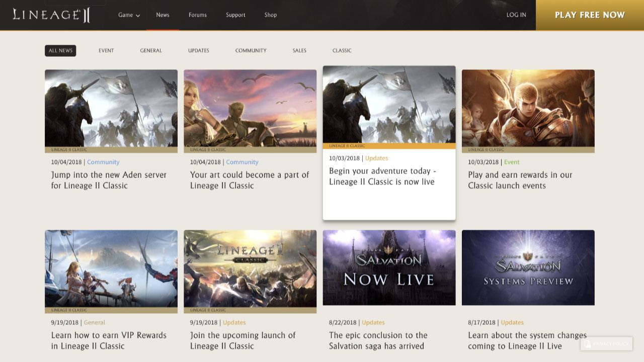
Task: Click Community tag on art article
Action: 242,162
